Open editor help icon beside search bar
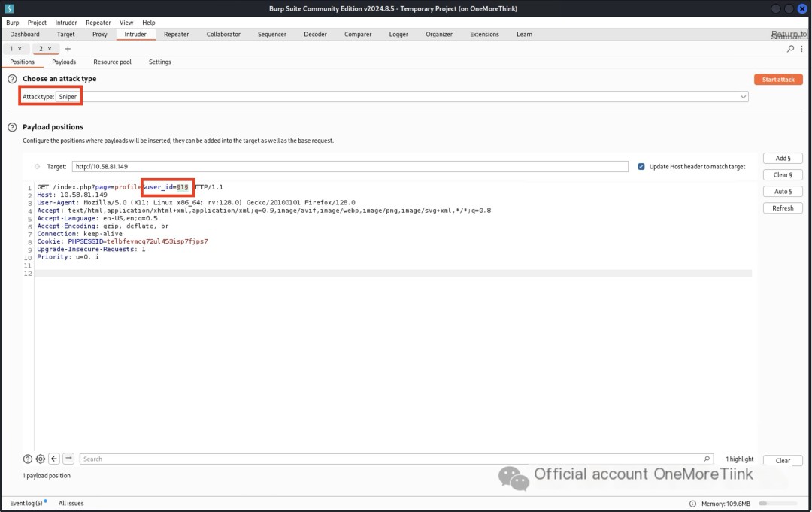 coord(28,459)
